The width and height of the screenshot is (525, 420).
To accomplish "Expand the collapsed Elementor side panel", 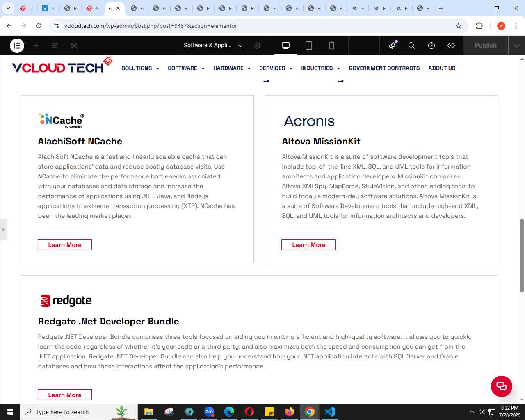I will click(x=3, y=230).
